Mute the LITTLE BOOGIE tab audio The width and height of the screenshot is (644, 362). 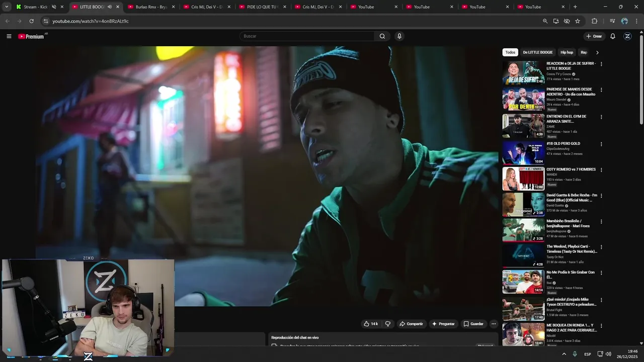tap(109, 7)
